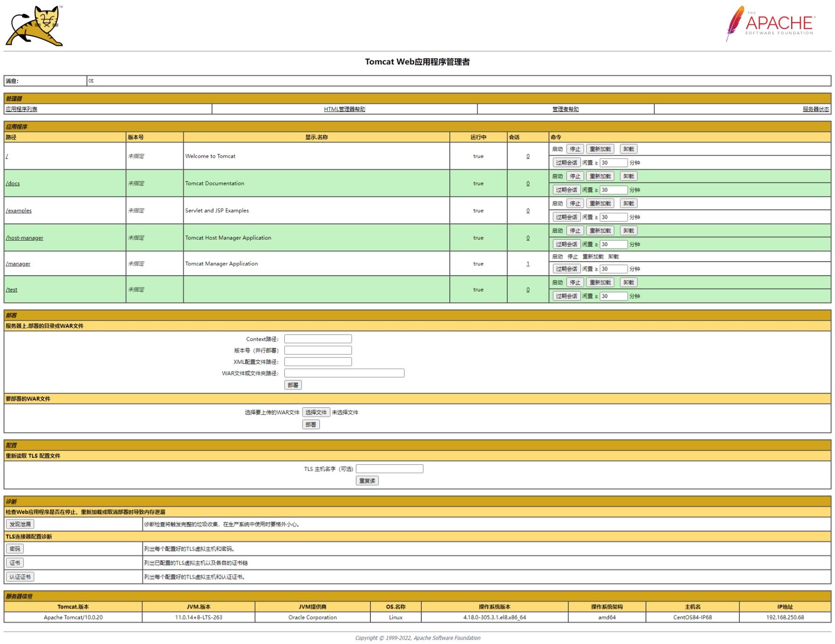Expire sessions for /examples

point(566,217)
